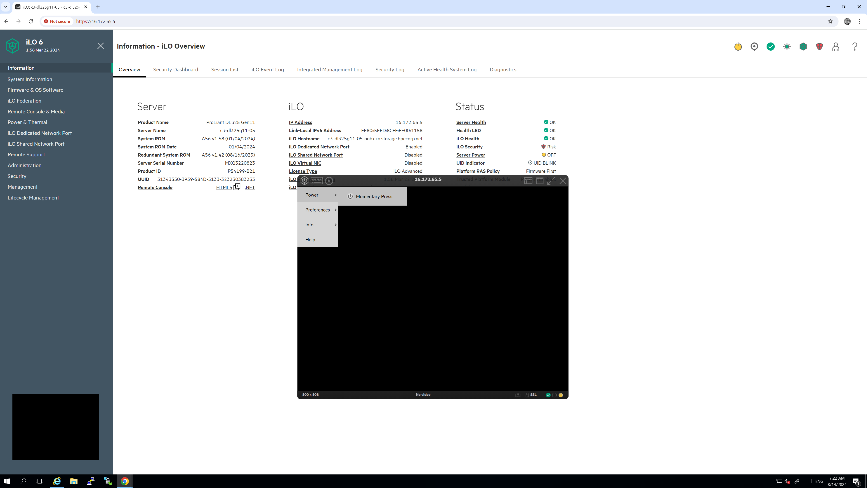868x488 pixels.
Task: Click the Server Health status link
Action: coord(471,123)
